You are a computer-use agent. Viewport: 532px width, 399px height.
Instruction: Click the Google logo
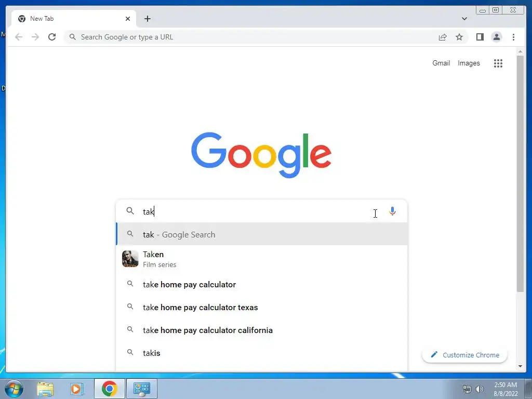click(261, 155)
